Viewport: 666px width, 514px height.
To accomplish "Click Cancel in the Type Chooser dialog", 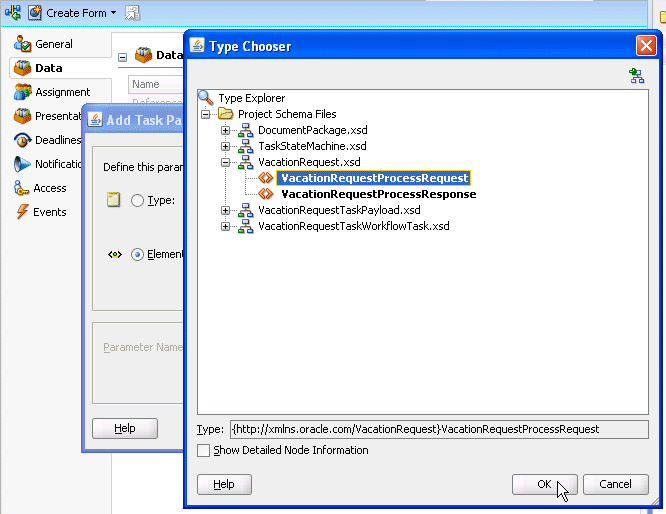I will [615, 484].
